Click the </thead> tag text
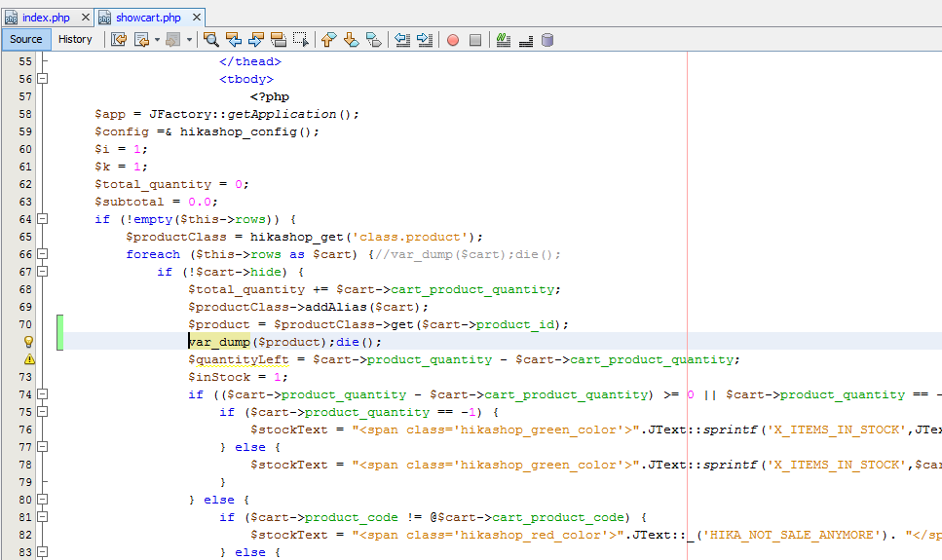Screen dimensions: 942x560 (x=250, y=61)
